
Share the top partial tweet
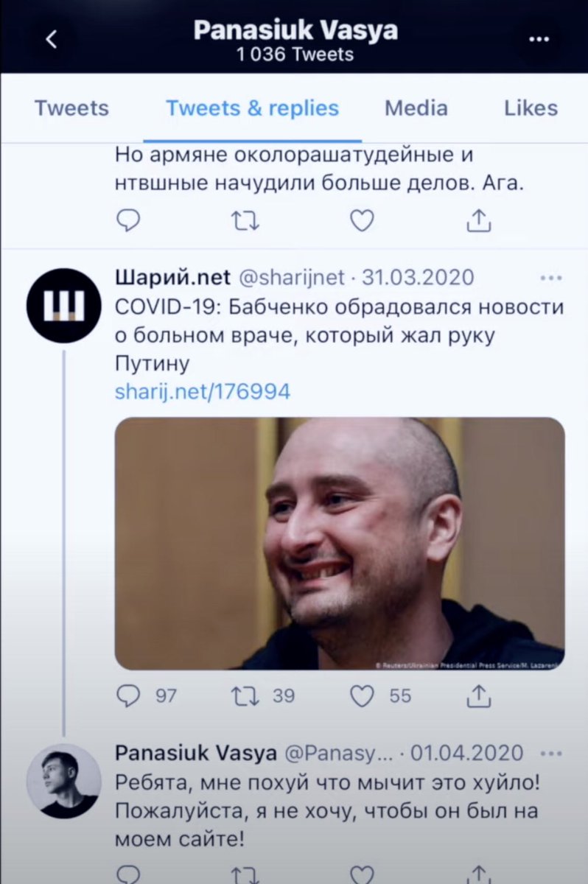[479, 220]
